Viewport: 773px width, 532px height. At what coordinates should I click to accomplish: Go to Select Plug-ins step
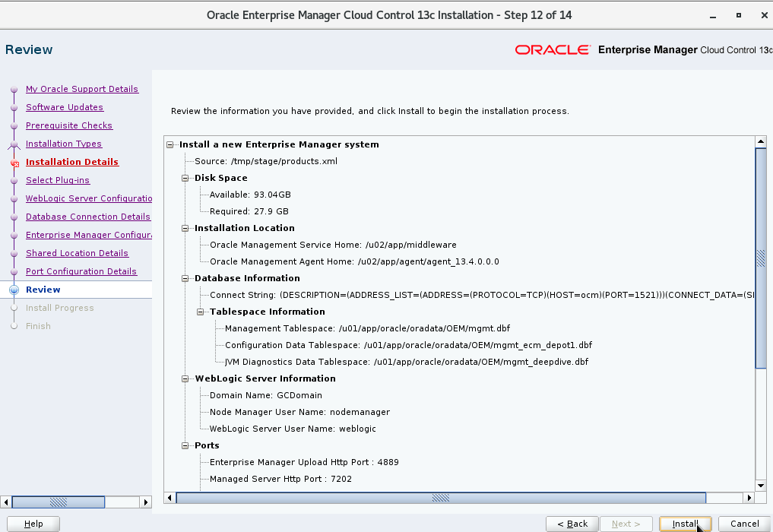click(x=58, y=180)
